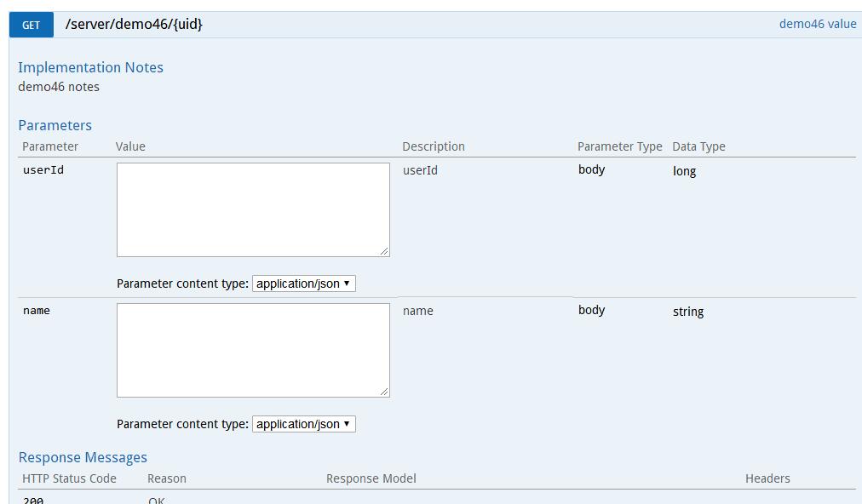Click the "body" parameter type for name
Image resolution: width=862 pixels, height=504 pixels.
591,310
